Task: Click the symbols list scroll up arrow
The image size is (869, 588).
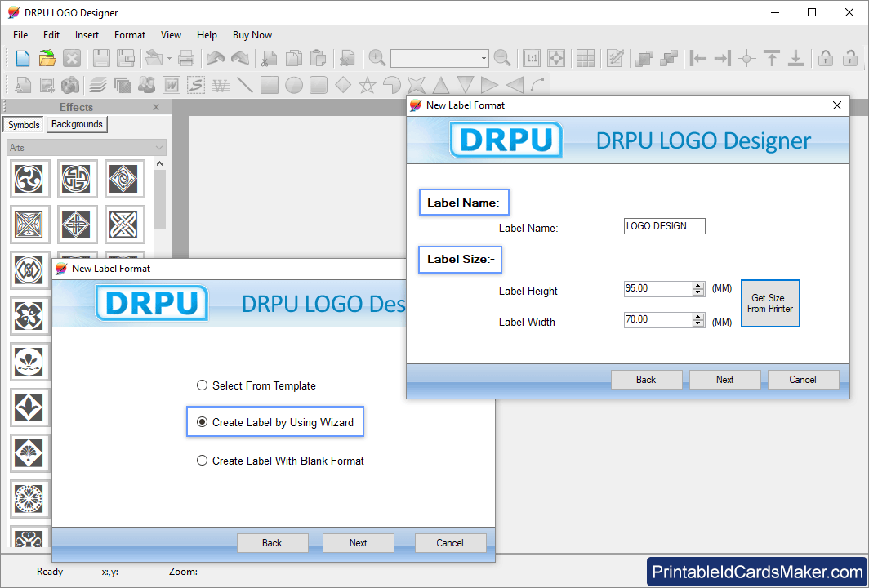Action: pyautogui.click(x=159, y=164)
